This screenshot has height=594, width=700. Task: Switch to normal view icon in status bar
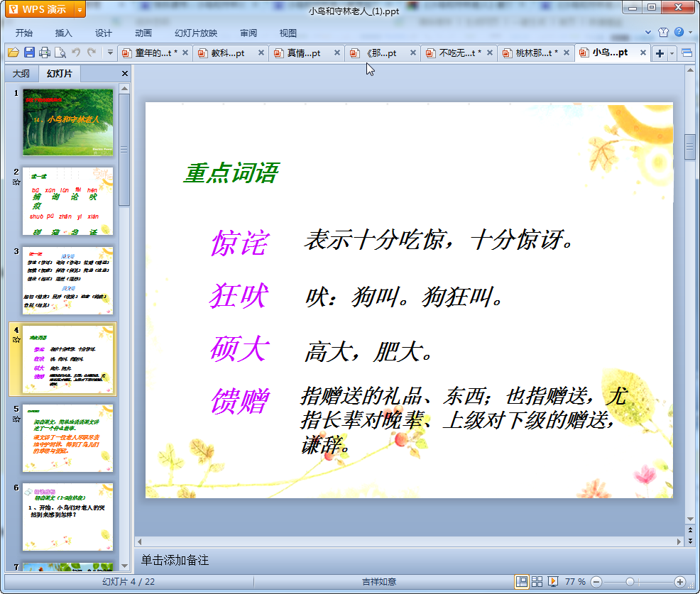521,581
